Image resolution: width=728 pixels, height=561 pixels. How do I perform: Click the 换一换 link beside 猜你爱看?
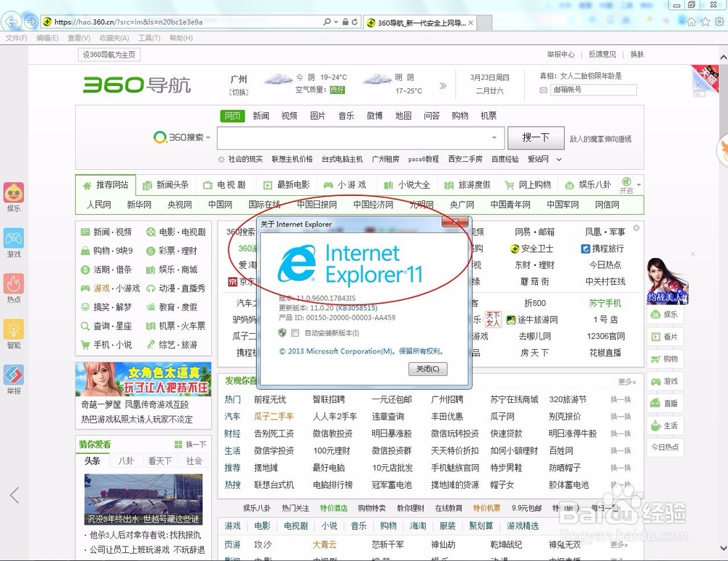pos(190,444)
